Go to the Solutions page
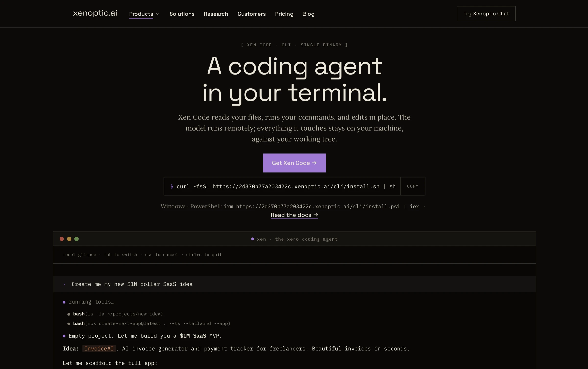Viewport: 588px width, 369px height. click(x=182, y=14)
